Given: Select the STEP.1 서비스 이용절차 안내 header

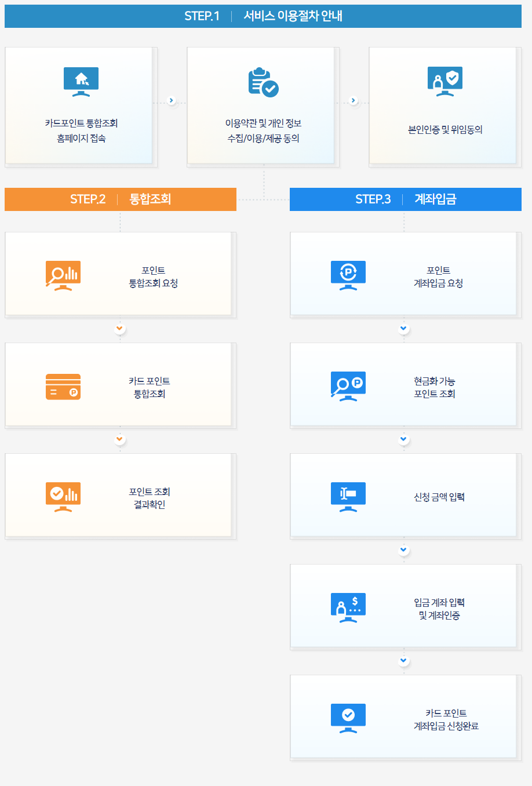Looking at the screenshot, I should click(263, 16).
